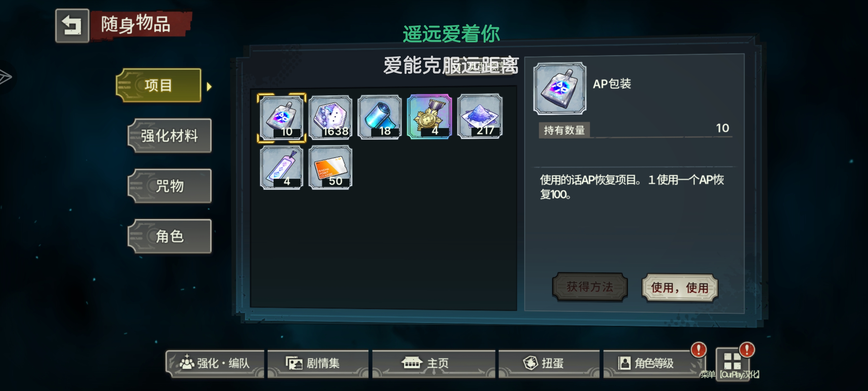Screen dimensions: 868x391
Task: Open 剧情集 from bottom navigation
Action: point(318,363)
